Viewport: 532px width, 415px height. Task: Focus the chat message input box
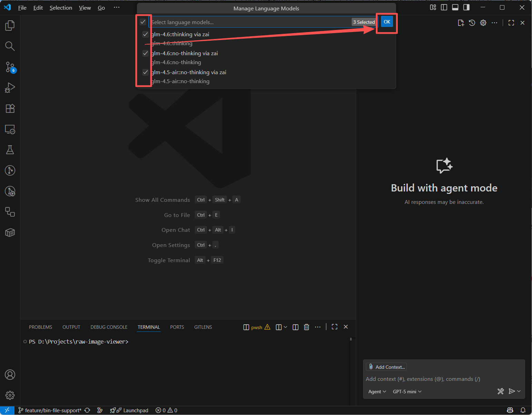444,379
